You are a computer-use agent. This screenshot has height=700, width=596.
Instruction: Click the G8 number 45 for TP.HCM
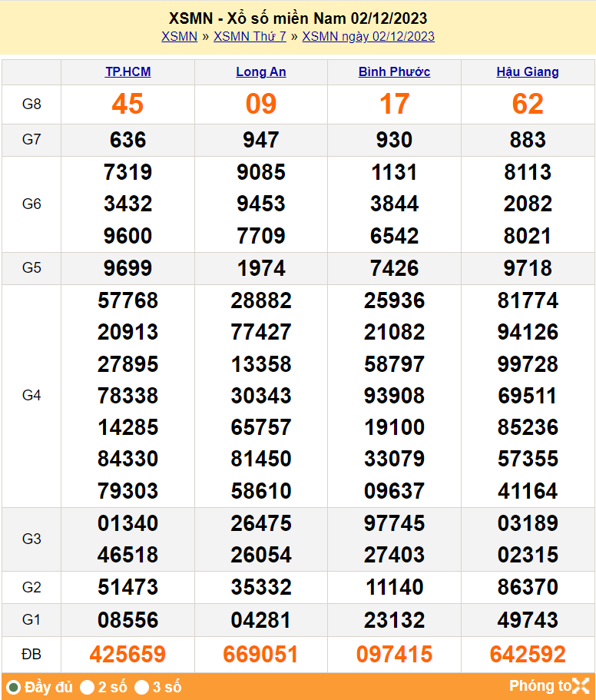pyautogui.click(x=127, y=104)
